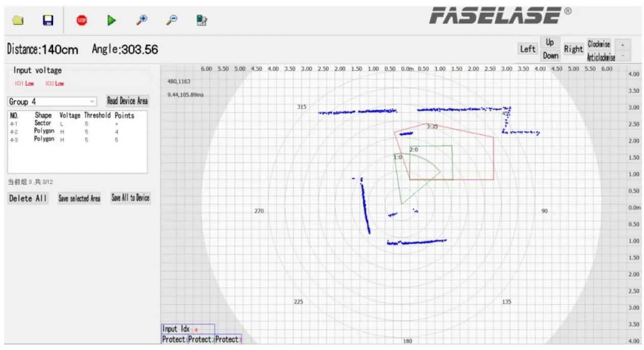
Task: Start scanning with the green play icon
Action: (x=111, y=20)
